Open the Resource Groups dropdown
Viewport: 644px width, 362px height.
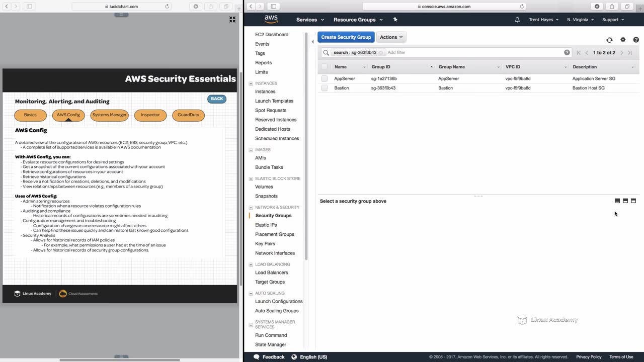click(x=358, y=20)
